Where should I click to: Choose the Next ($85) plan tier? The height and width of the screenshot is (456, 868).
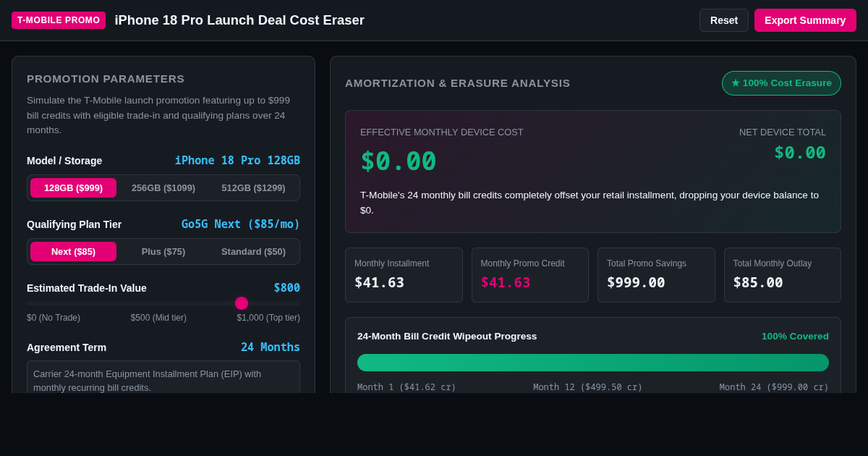tap(73, 252)
